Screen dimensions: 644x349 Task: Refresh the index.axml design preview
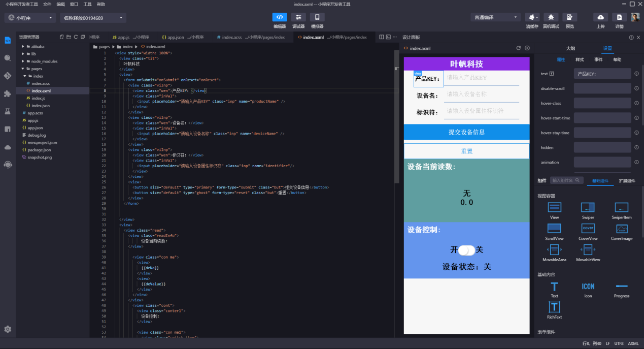tap(519, 48)
